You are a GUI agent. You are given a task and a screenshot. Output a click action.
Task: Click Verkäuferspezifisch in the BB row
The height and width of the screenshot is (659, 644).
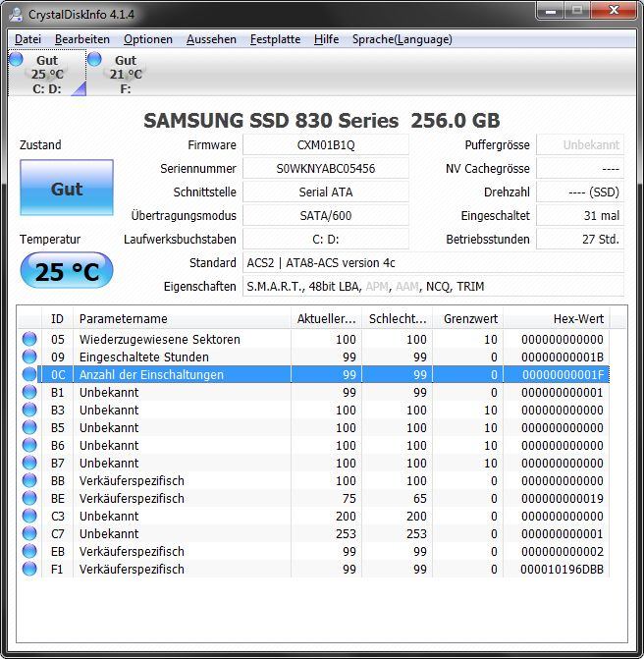click(132, 481)
